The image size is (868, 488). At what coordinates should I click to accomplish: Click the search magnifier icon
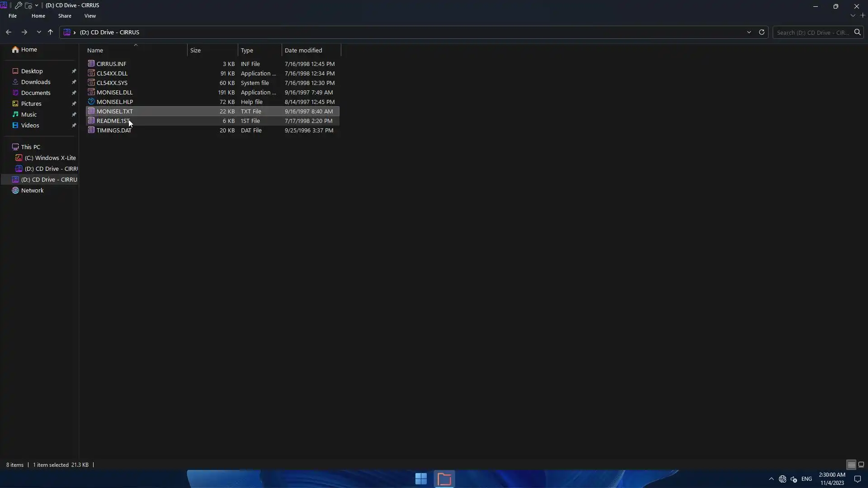click(x=857, y=32)
